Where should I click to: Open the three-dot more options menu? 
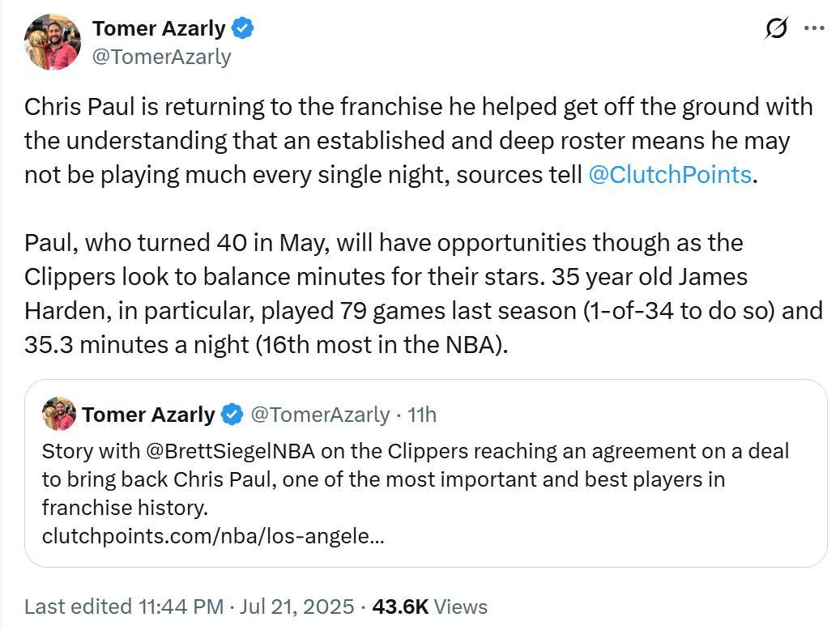[x=814, y=28]
